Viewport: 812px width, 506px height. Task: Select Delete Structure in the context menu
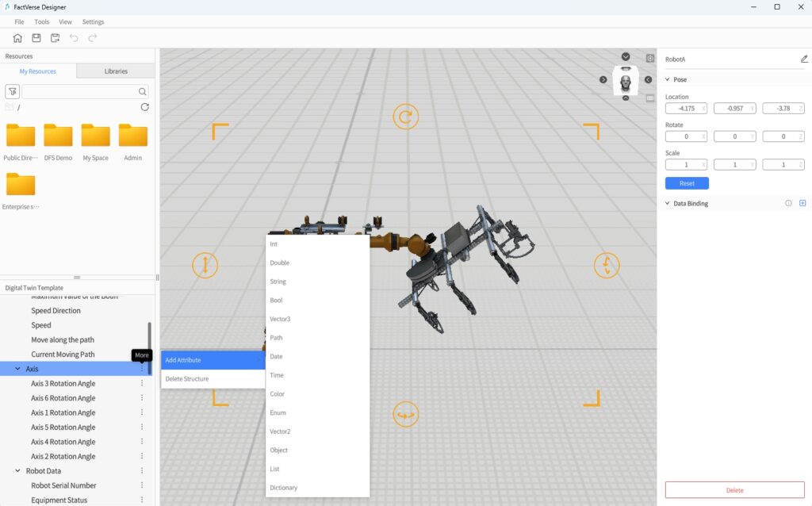coord(187,379)
